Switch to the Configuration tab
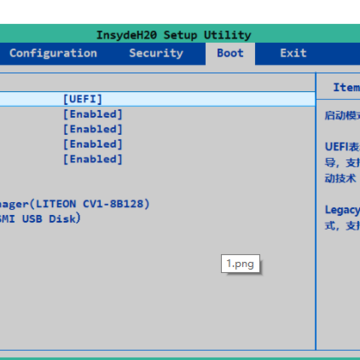 [x=53, y=53]
